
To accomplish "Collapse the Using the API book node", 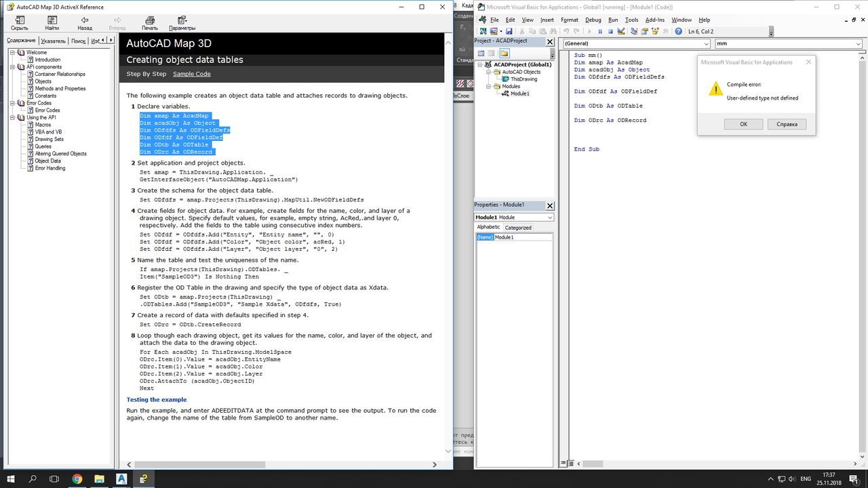I will tap(12, 118).
